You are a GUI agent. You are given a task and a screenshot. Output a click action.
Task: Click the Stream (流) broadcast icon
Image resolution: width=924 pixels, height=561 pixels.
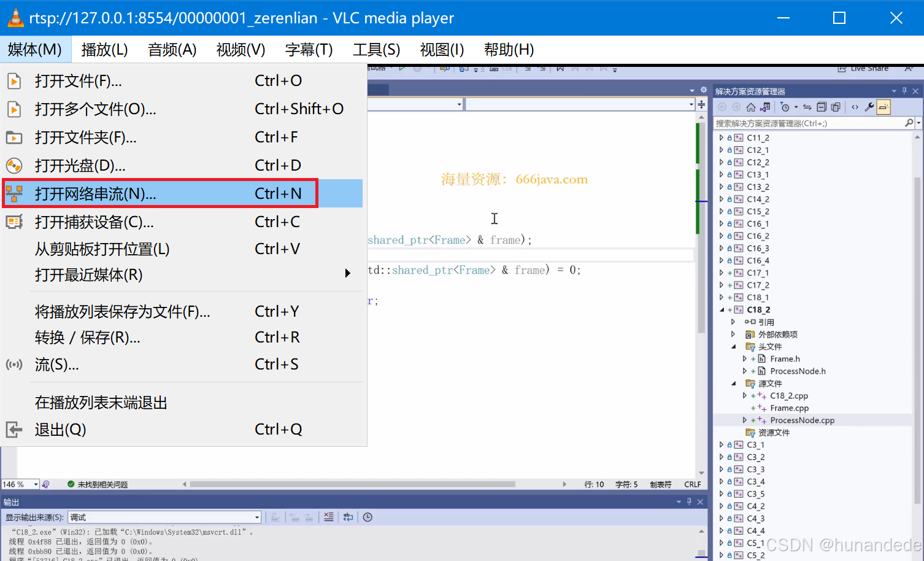14,365
